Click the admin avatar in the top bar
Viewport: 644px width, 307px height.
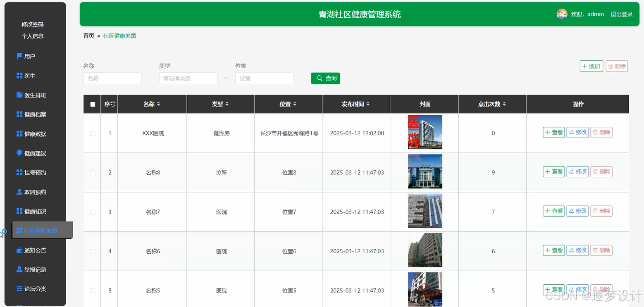562,14
